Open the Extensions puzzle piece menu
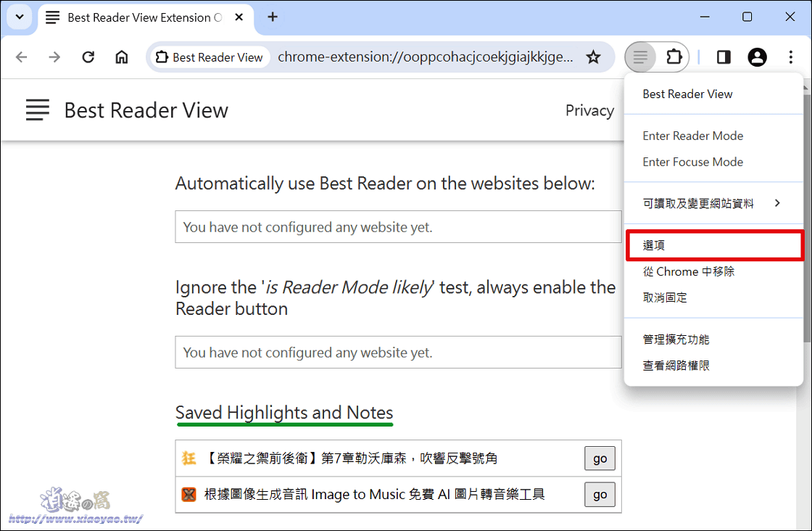The image size is (812, 531). click(x=674, y=57)
